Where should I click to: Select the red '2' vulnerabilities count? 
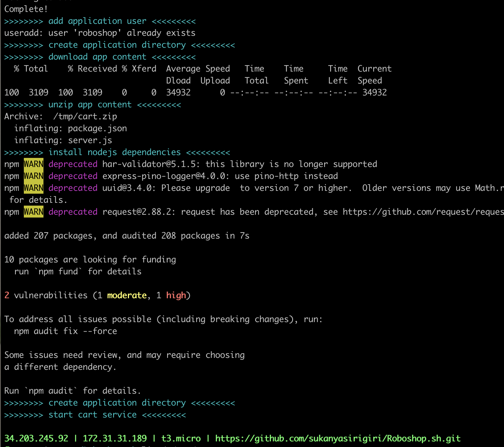click(x=6, y=295)
